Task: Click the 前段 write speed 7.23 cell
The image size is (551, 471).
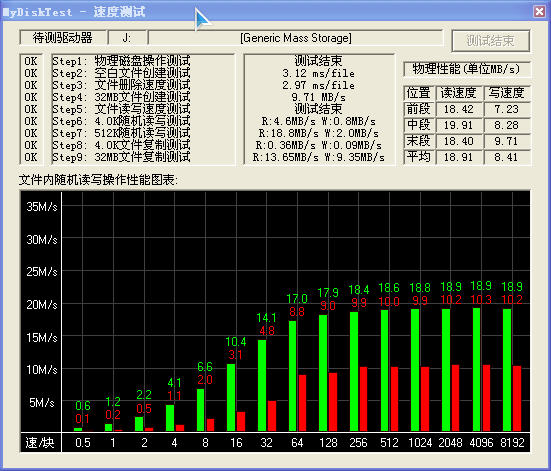Action: pyautogui.click(x=506, y=109)
